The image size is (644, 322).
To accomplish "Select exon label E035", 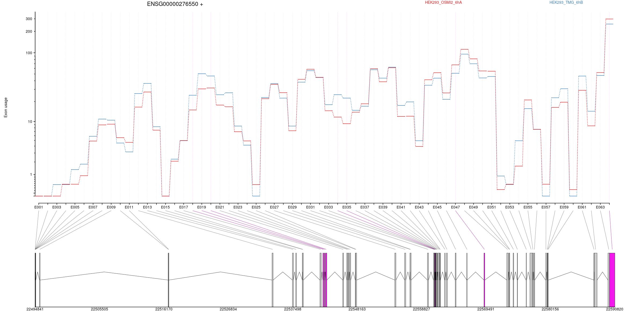I will coord(347,207).
